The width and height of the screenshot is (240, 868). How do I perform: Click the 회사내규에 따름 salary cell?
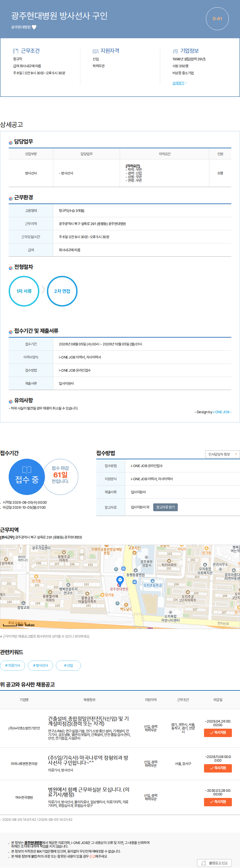tap(142, 250)
